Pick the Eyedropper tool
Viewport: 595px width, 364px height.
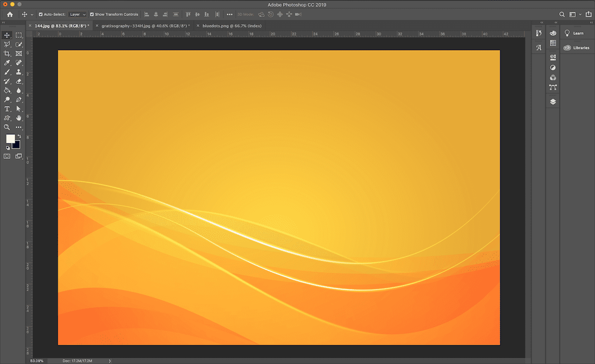(7, 62)
